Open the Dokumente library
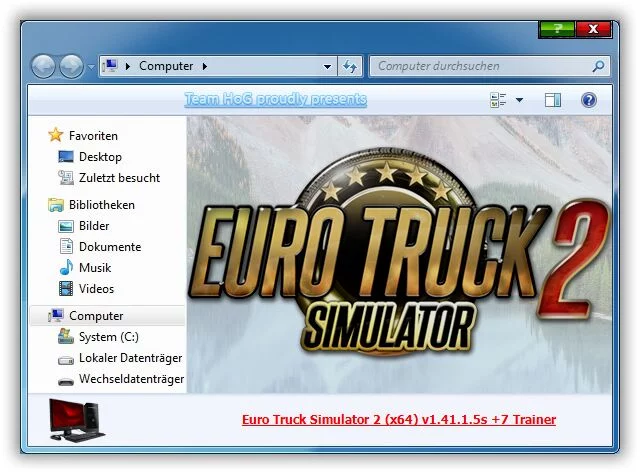 (x=110, y=247)
